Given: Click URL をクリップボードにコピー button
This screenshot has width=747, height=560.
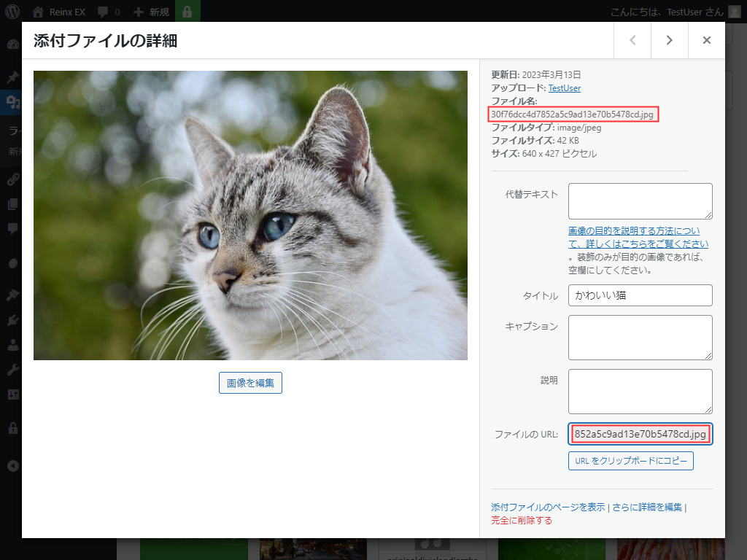Looking at the screenshot, I should pyautogui.click(x=631, y=461).
